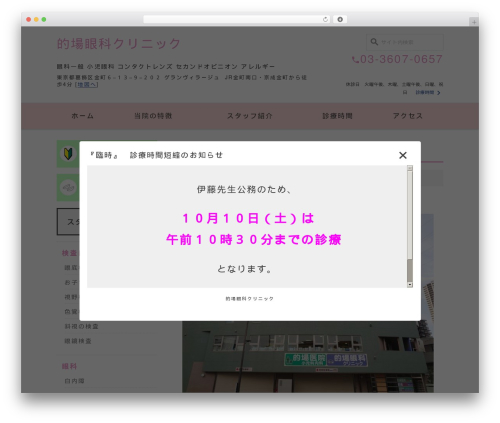The height and width of the screenshot is (423, 500).
Task: Open 眼鏡検査 in the sidebar
Action: pyautogui.click(x=78, y=341)
